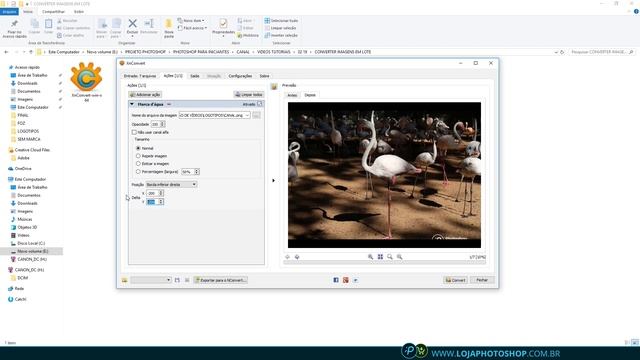Image resolution: width=640 pixels, height=360 pixels.
Task: Select the Porcentagem (largura) option
Action: click(138, 172)
